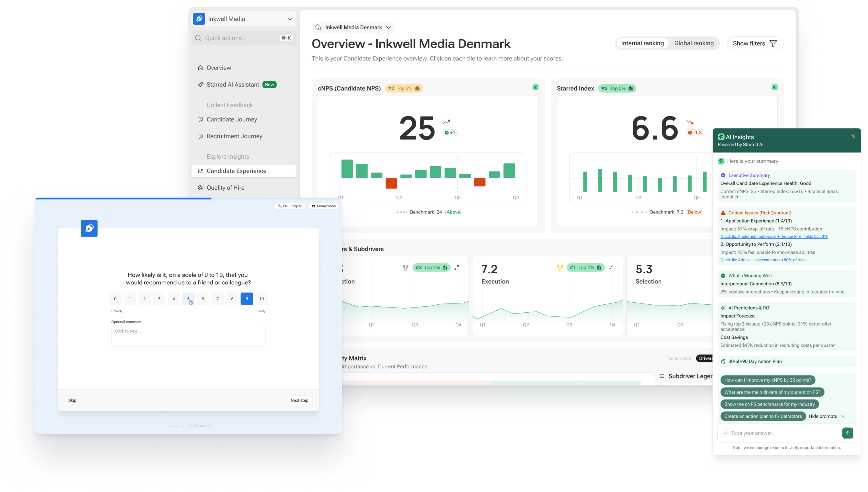
Task: Collapse the Execution driver card
Action: [x=611, y=268]
